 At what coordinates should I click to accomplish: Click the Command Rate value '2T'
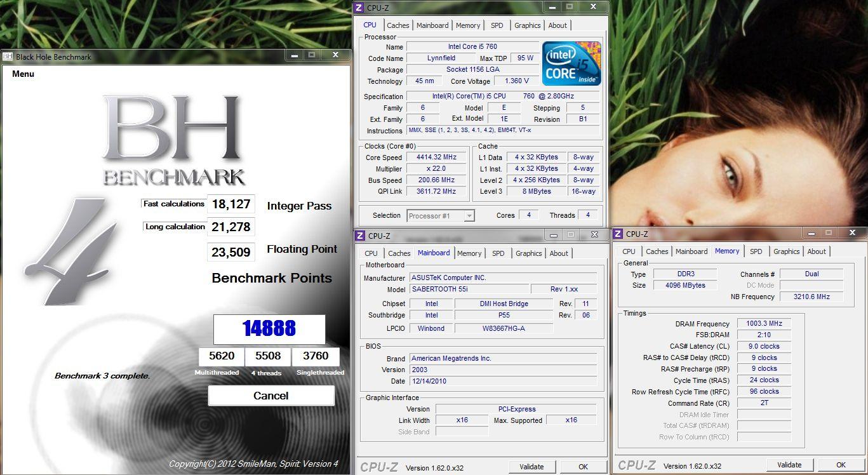coord(765,403)
